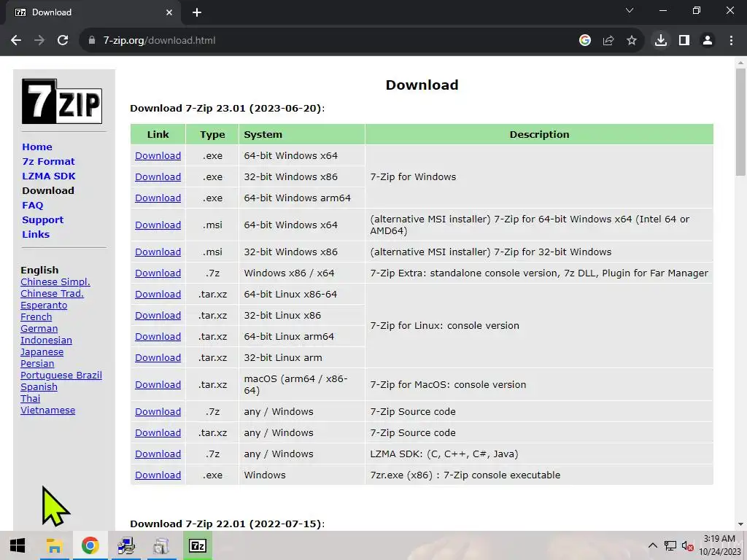
Task: Click the site padlock security icon
Action: pyautogui.click(x=92, y=41)
